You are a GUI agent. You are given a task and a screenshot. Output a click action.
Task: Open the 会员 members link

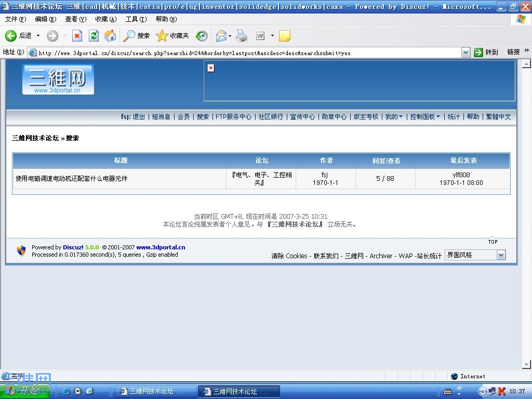[183, 117]
